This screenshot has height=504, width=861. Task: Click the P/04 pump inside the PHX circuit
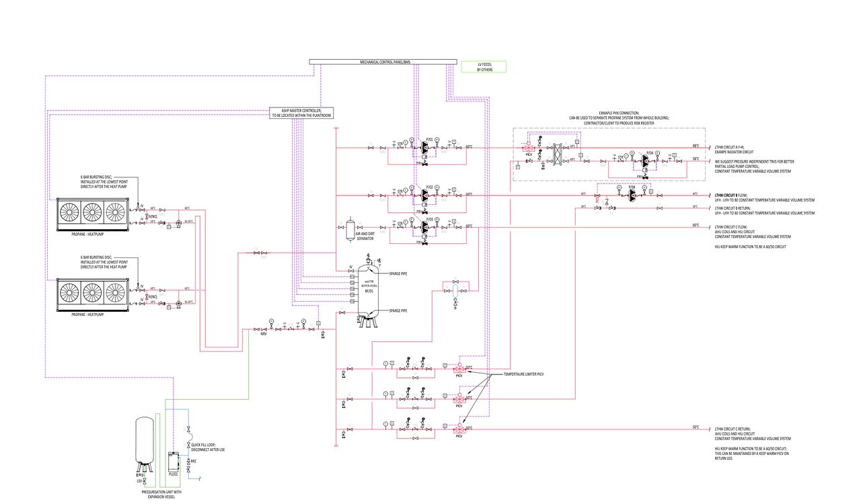coord(645,161)
